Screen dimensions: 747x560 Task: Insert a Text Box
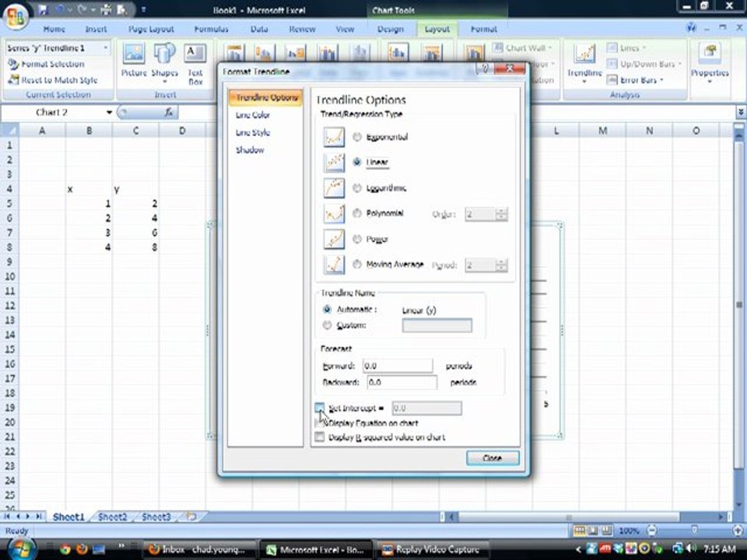tap(195, 63)
